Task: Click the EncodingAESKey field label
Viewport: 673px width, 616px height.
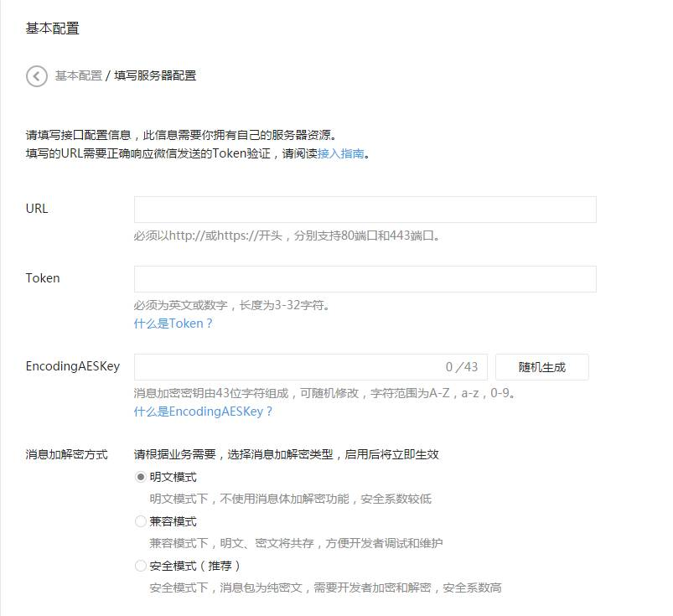Action: pyautogui.click(x=73, y=366)
